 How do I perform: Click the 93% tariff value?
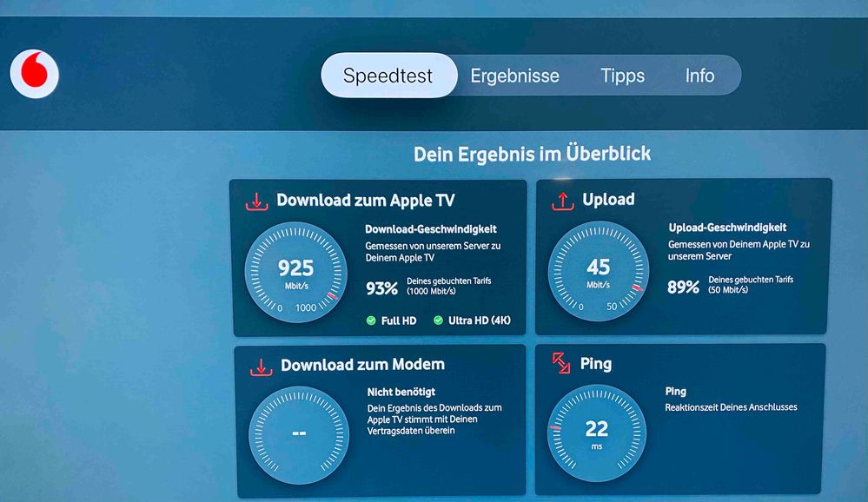(x=382, y=288)
